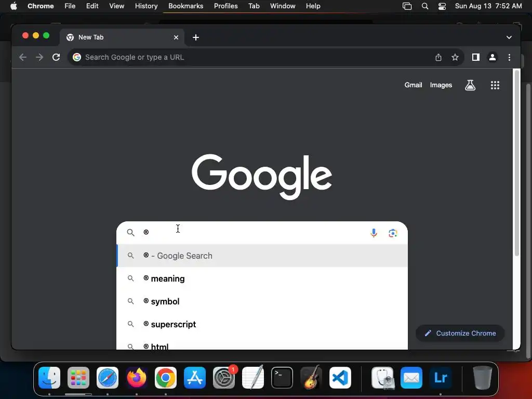Choose the '® superscript' suggestion
The height and width of the screenshot is (399, 532).
coord(262,324)
